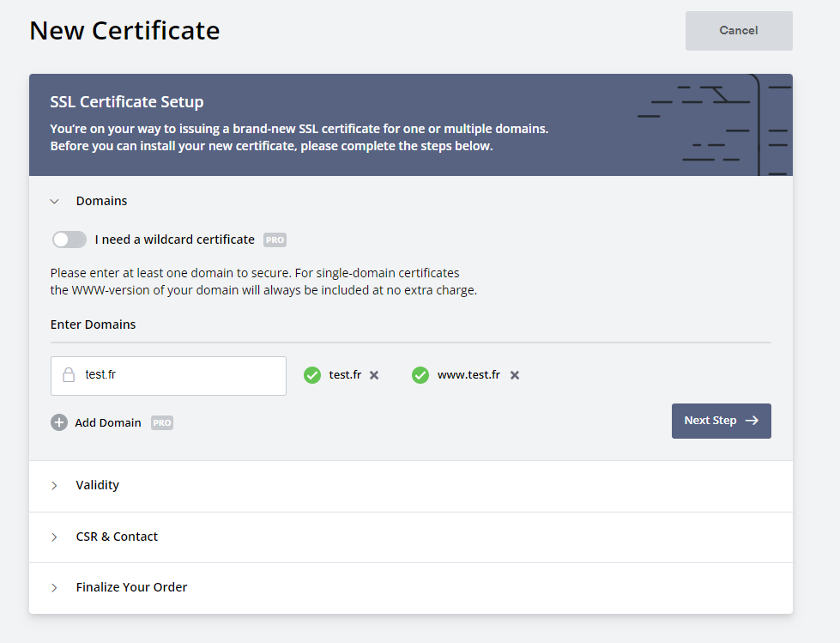
Task: Enable the wildcard certificate toggle
Action: coord(69,240)
